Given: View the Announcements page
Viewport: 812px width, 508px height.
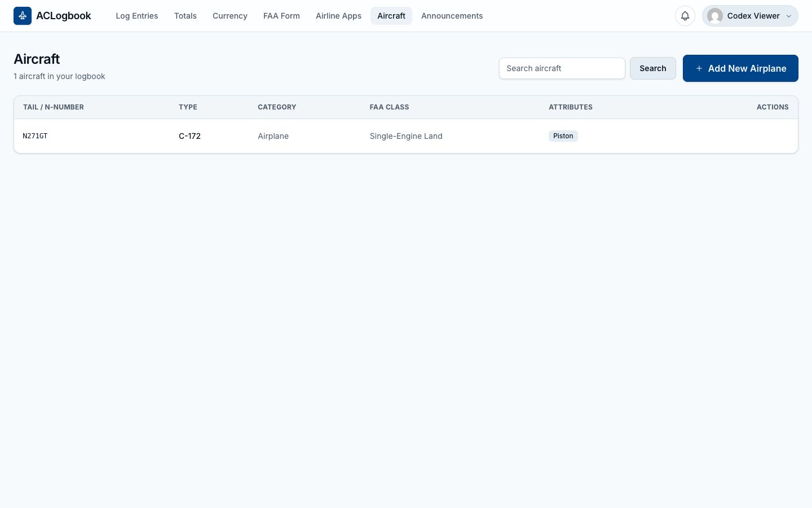Looking at the screenshot, I should pyautogui.click(x=452, y=16).
